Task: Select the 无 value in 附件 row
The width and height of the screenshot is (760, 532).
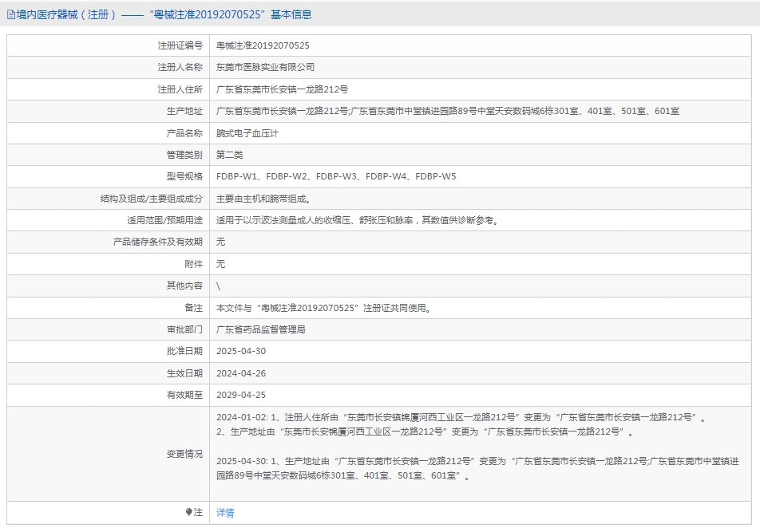Action: coord(220,264)
